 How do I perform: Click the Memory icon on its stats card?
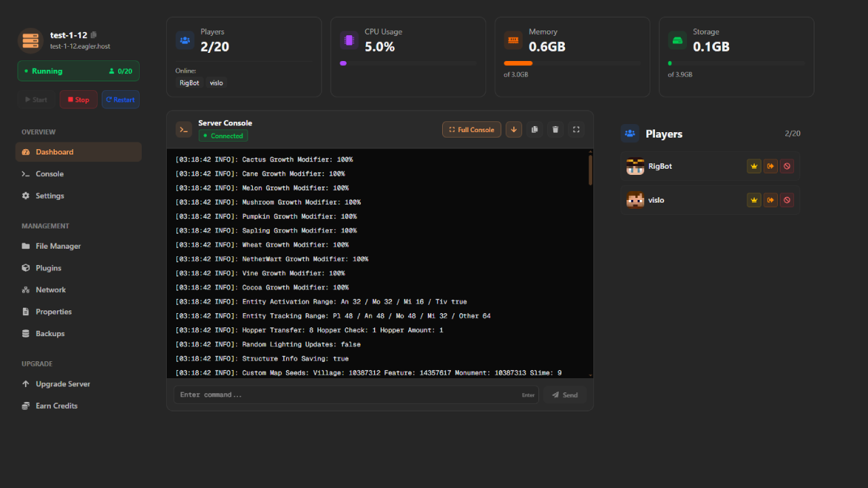[x=513, y=40]
